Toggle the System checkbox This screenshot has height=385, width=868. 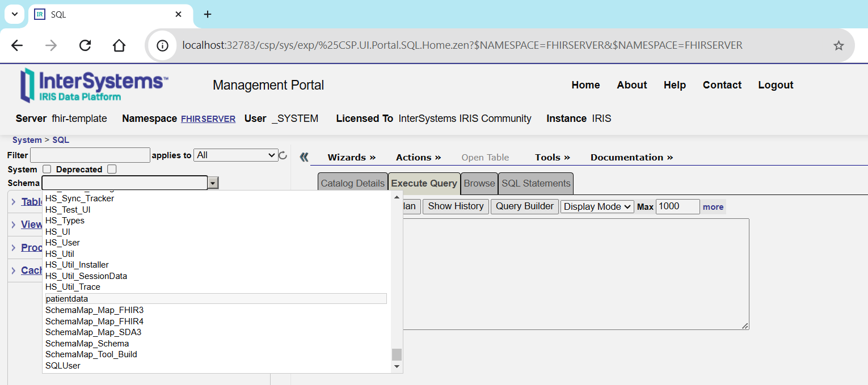pyautogui.click(x=47, y=169)
